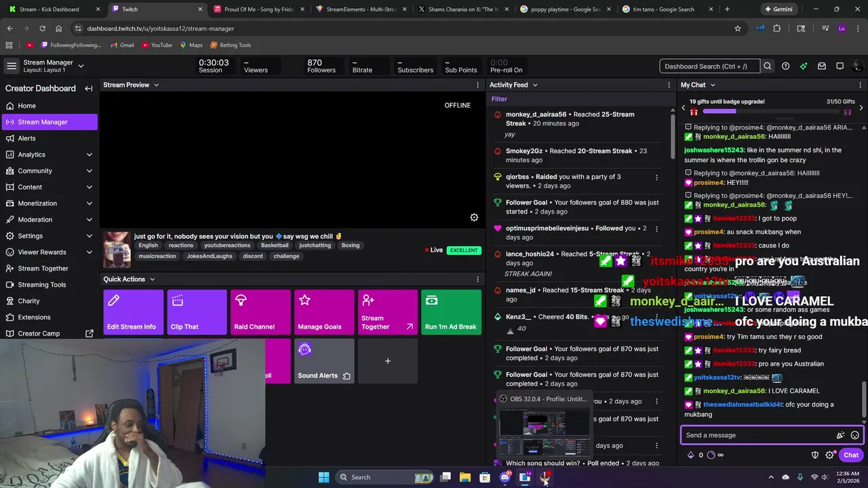Open the user profile avatar menu
The width and height of the screenshot is (868, 488).
click(858, 66)
